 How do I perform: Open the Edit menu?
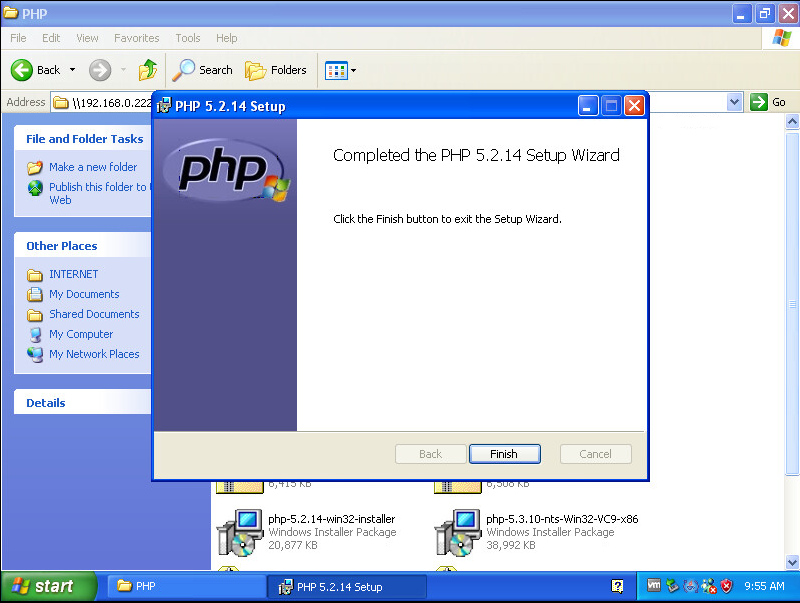point(51,38)
